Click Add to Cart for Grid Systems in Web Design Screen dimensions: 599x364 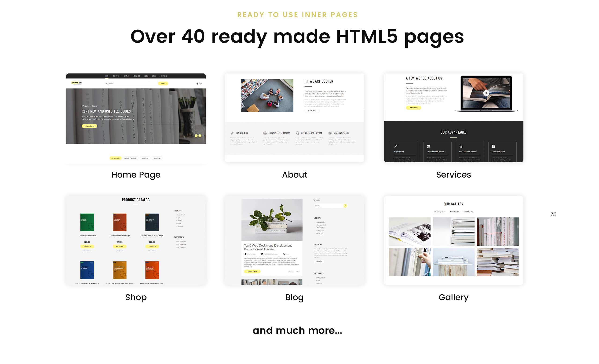click(x=152, y=246)
